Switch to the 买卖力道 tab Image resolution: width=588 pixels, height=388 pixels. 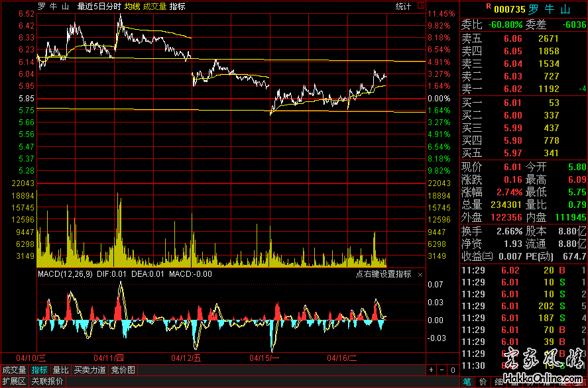89,370
